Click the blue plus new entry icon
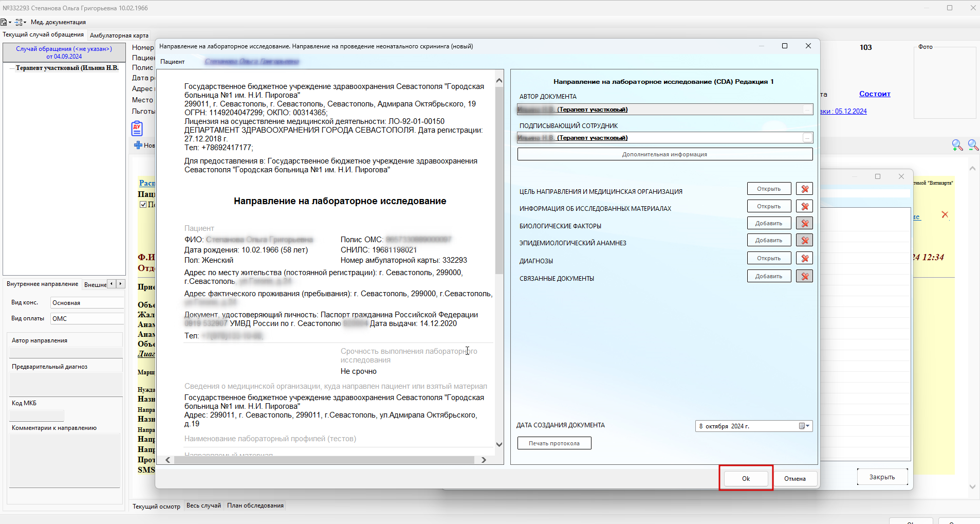Screen dimensions: 980x524 point(138,145)
